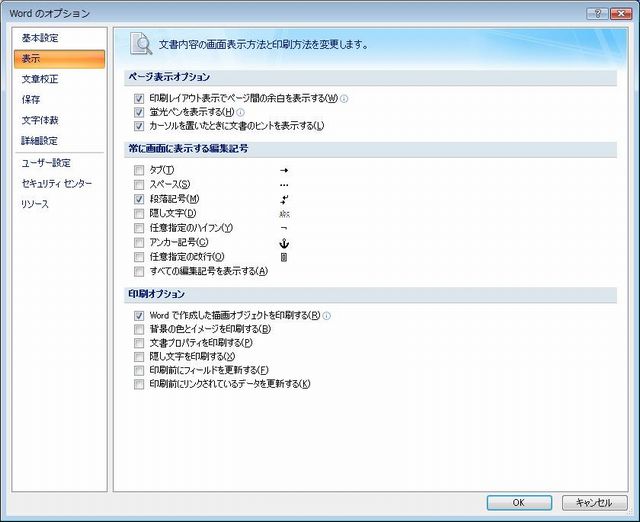Click the anchor symbol icon for アンカー記号
This screenshot has height=522, width=640.
click(284, 243)
